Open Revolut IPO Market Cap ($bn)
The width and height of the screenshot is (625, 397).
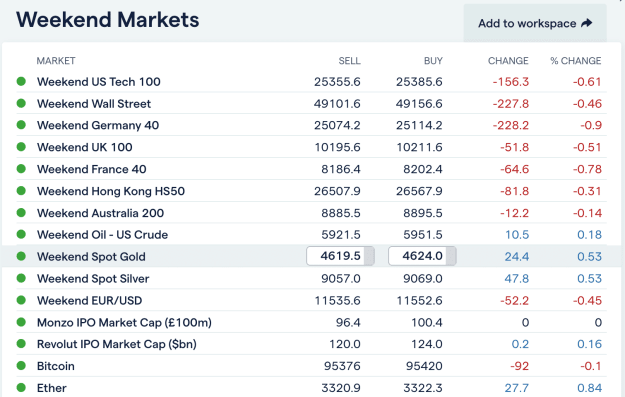pyautogui.click(x=116, y=344)
